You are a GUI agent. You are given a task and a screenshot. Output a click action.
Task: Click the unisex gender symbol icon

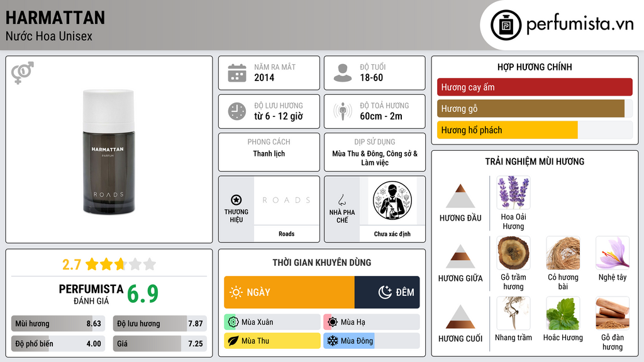pyautogui.click(x=23, y=73)
